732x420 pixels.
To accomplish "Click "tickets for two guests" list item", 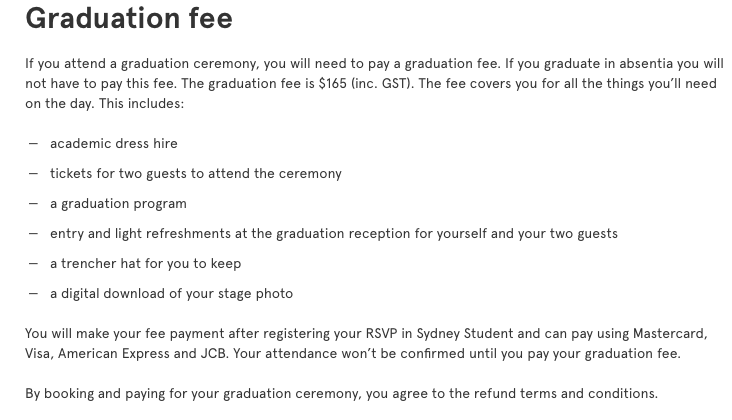I will [196, 174].
